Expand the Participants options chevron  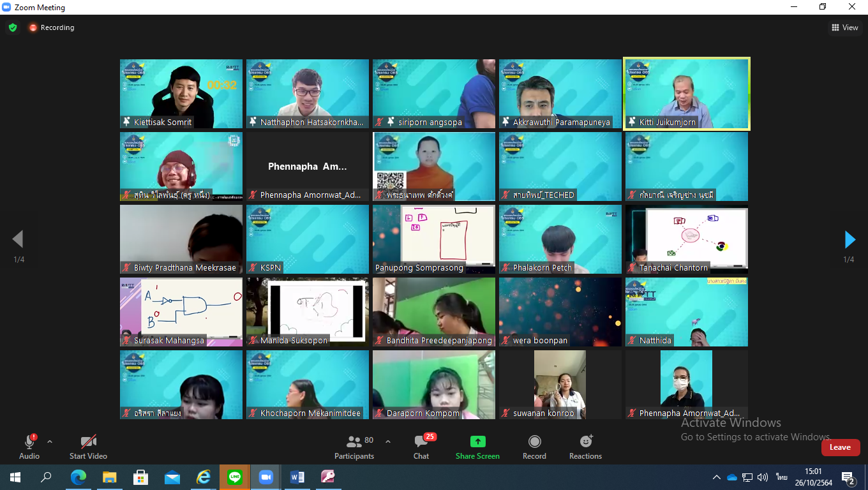pyautogui.click(x=388, y=442)
